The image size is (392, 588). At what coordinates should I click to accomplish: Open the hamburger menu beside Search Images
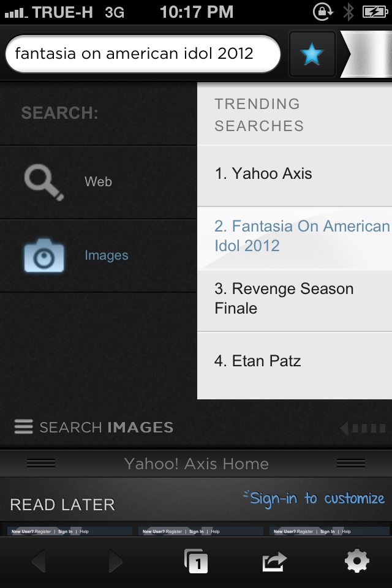pyautogui.click(x=24, y=427)
